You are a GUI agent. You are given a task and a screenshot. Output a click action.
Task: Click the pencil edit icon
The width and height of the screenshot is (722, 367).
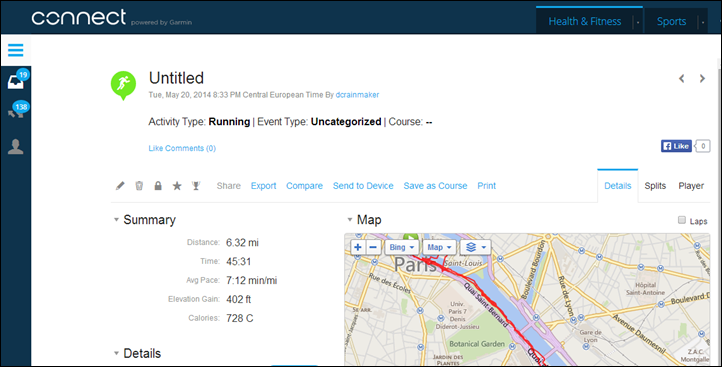click(120, 186)
